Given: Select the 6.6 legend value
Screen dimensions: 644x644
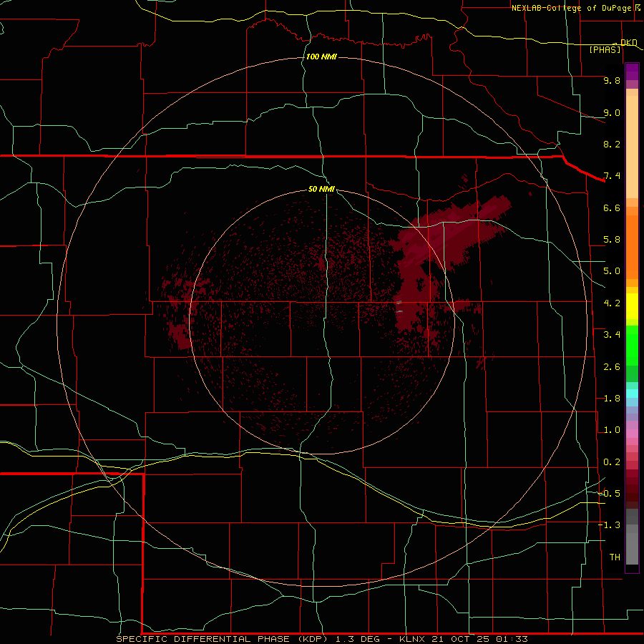Looking at the screenshot, I should 612,208.
